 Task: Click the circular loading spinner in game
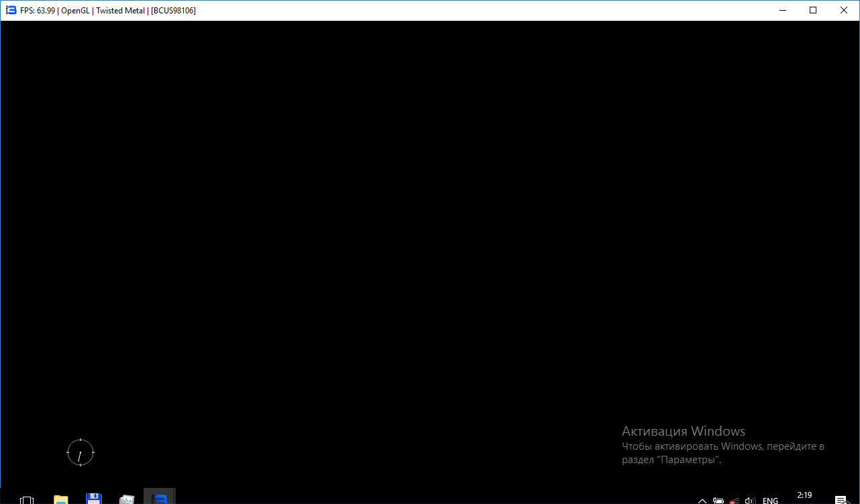pos(80,452)
